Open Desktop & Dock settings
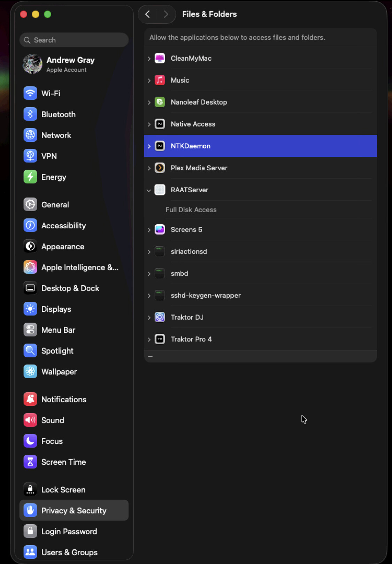Screen dimensions: 392x564 coord(70,288)
